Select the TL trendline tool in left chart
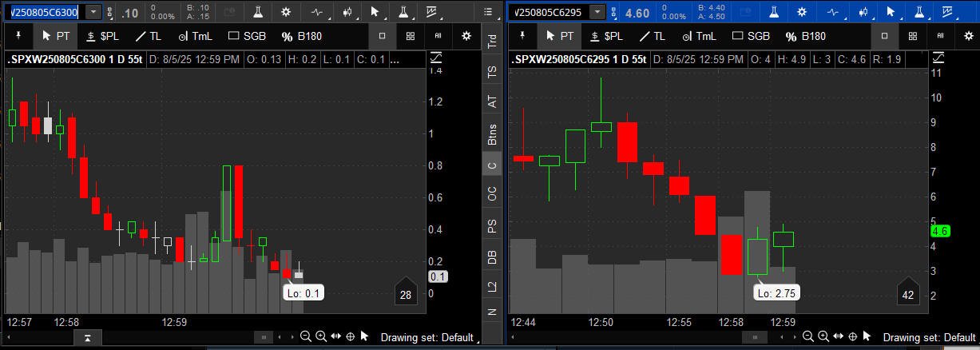Screen dimensions: 980x350 148,36
